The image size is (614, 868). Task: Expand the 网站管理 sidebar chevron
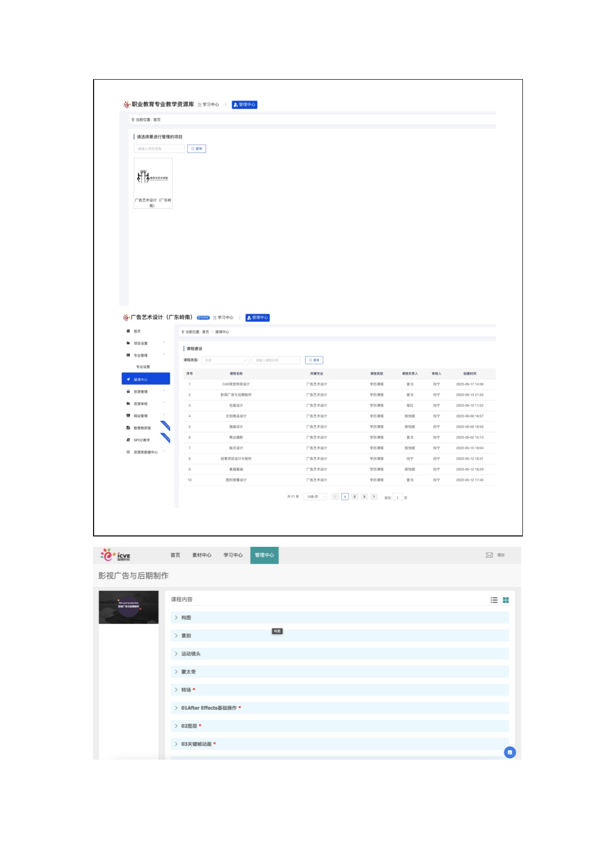pos(164,416)
